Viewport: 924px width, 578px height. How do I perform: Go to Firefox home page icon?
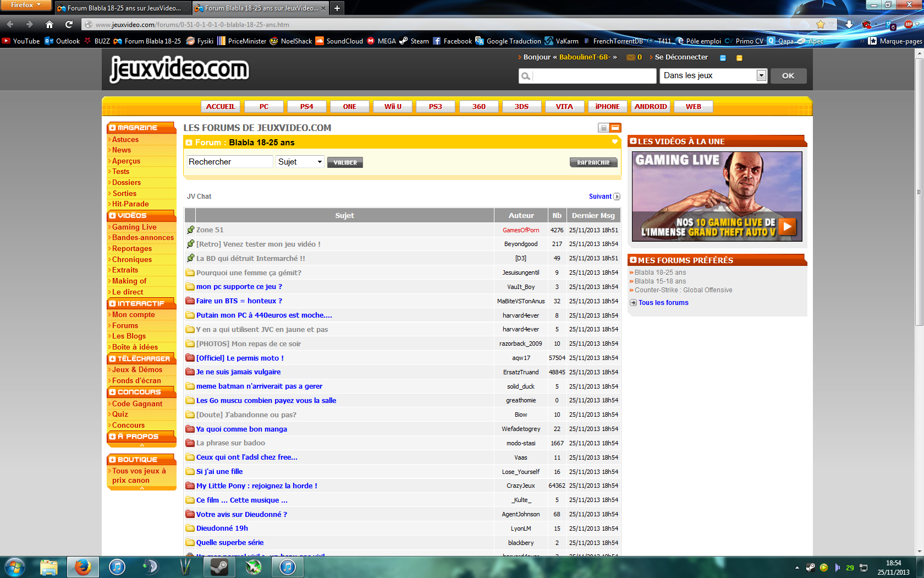(x=50, y=24)
